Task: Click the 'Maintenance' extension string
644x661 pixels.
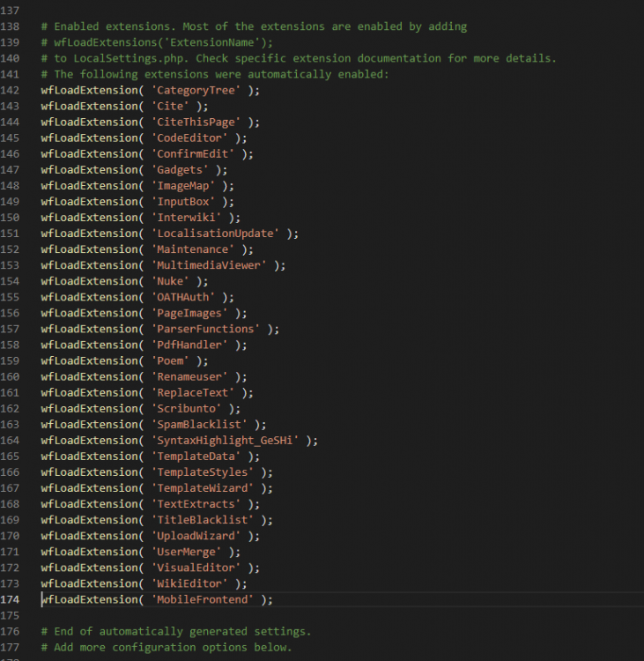Action: tap(193, 249)
